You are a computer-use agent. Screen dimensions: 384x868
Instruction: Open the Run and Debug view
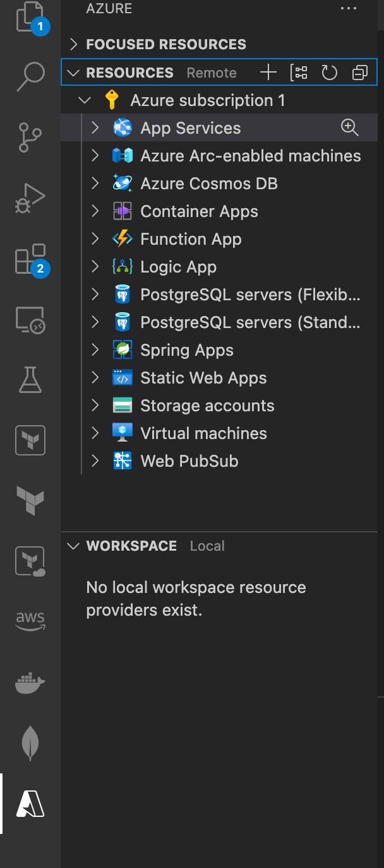point(30,198)
